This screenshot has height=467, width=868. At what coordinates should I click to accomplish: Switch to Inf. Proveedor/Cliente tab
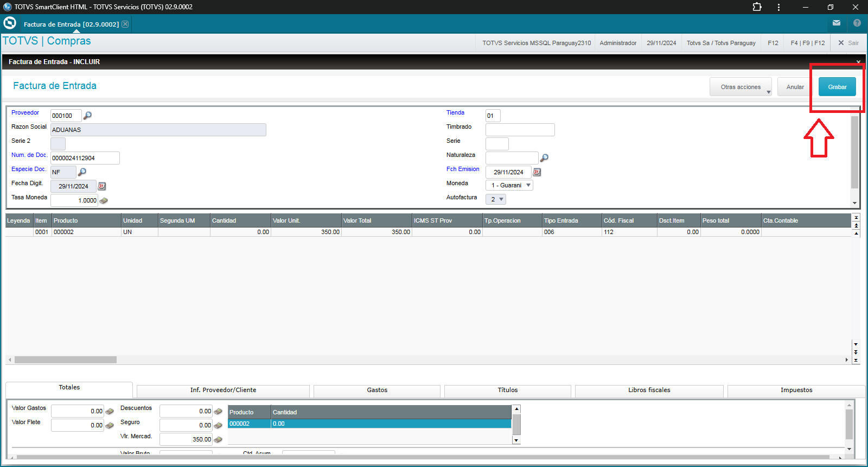click(x=223, y=390)
